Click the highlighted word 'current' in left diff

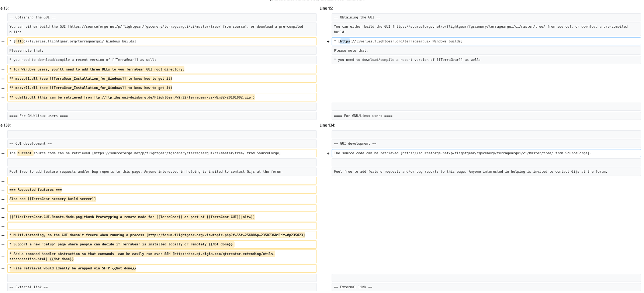pos(25,153)
